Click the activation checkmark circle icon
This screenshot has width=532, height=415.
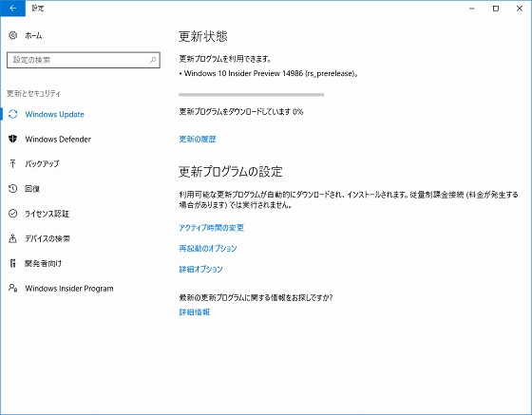13,214
